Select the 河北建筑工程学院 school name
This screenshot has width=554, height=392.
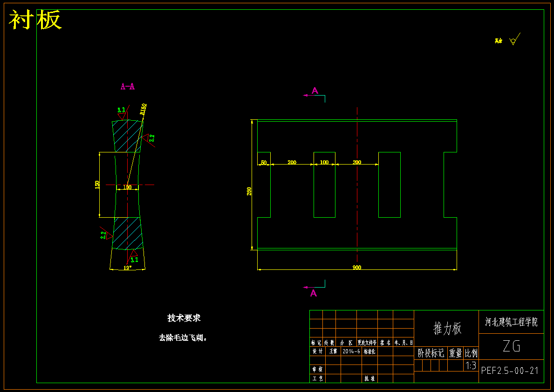click(511, 322)
